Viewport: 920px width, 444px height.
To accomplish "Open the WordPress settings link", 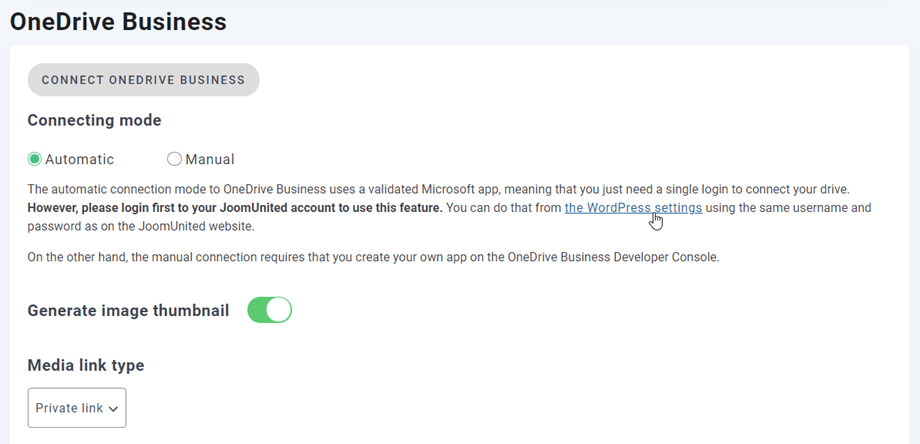I will 633,208.
